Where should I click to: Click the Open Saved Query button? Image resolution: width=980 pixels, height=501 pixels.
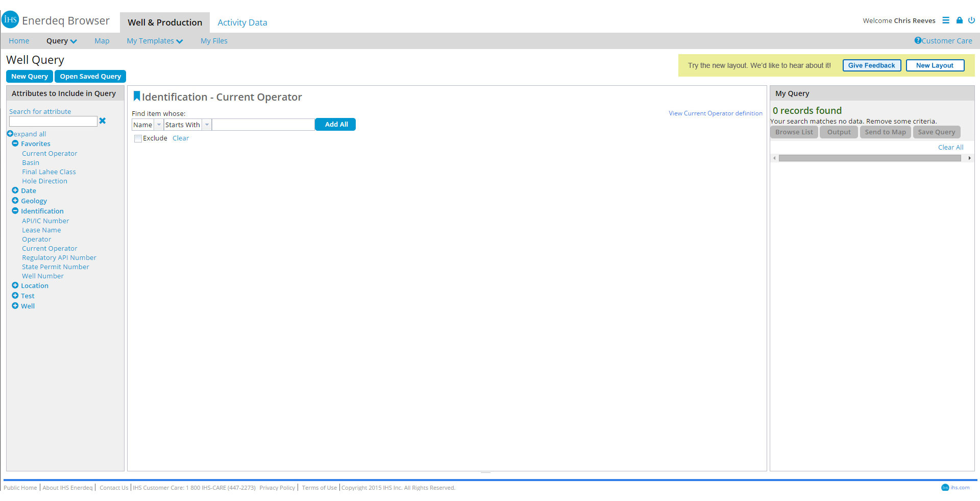pyautogui.click(x=90, y=76)
